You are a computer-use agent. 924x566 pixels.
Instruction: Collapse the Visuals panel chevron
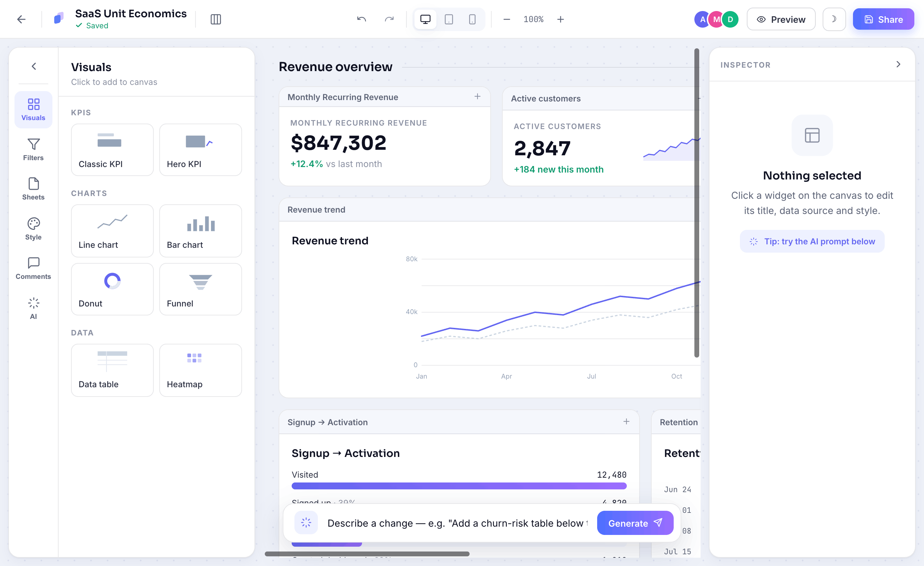point(34,66)
